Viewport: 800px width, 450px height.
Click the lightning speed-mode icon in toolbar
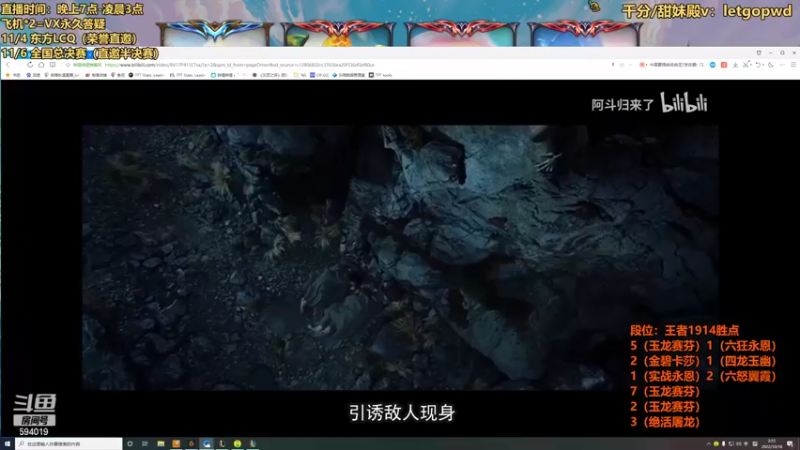(x=613, y=65)
